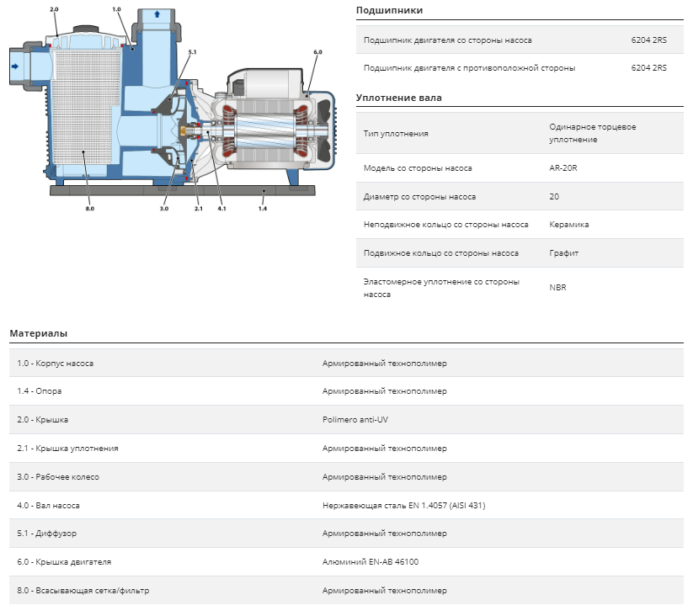Click the diameter value 20
The height and width of the screenshot is (616, 693).
[554, 197]
